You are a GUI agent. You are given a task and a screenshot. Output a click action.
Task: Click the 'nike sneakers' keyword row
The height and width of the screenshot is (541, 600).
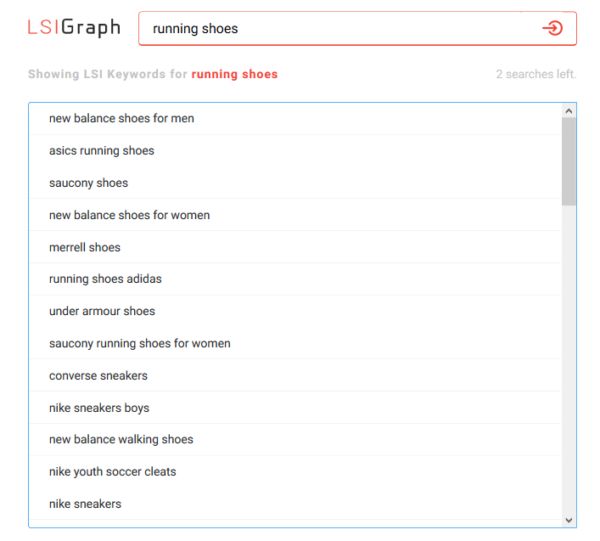85,504
